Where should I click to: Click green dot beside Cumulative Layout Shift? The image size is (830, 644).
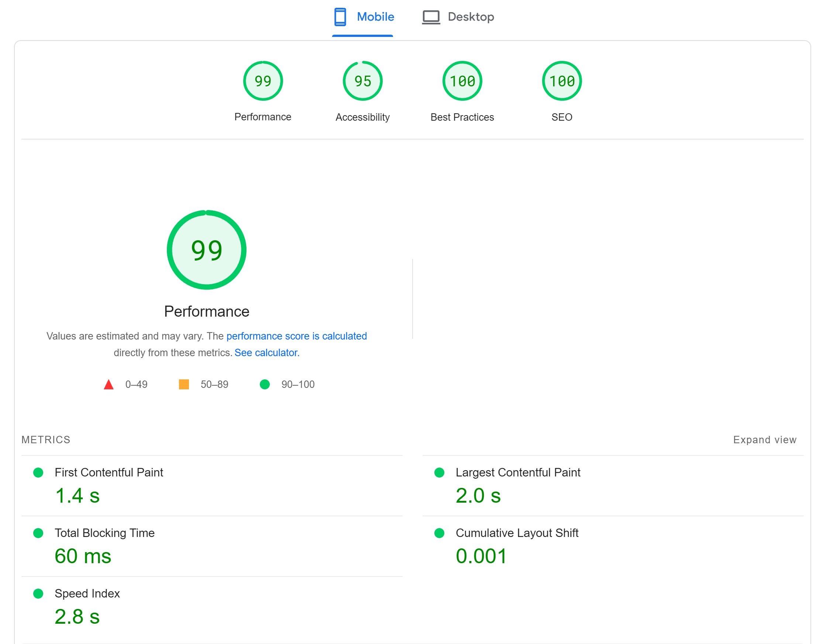pyautogui.click(x=439, y=533)
